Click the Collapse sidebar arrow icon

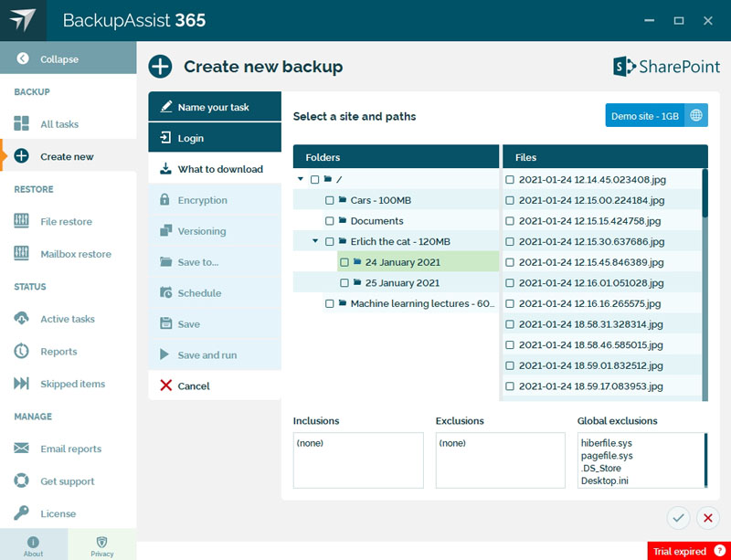pos(22,58)
